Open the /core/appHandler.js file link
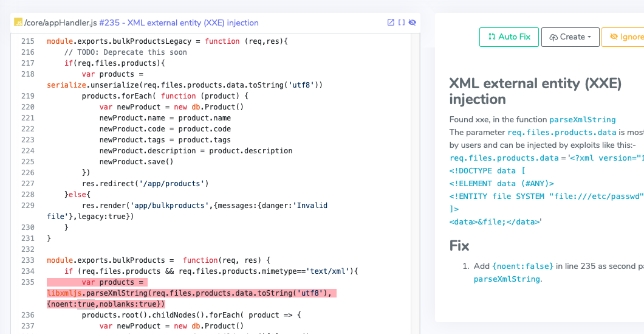Screen dimensions: 644x334 click(61, 23)
